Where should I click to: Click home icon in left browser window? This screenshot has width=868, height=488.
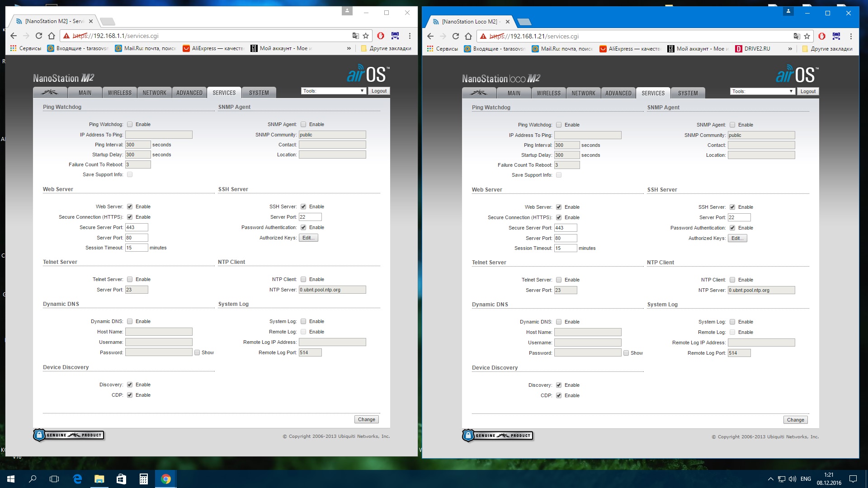point(52,36)
